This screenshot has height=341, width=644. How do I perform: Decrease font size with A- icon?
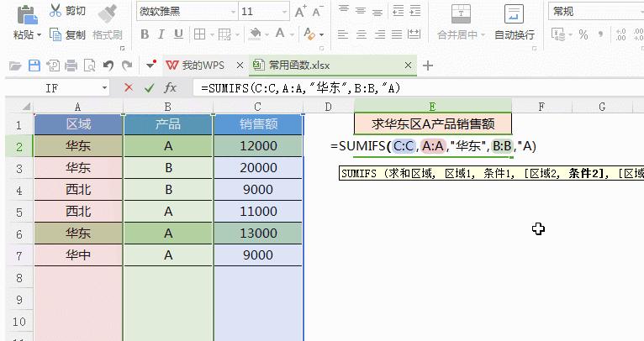[318, 12]
